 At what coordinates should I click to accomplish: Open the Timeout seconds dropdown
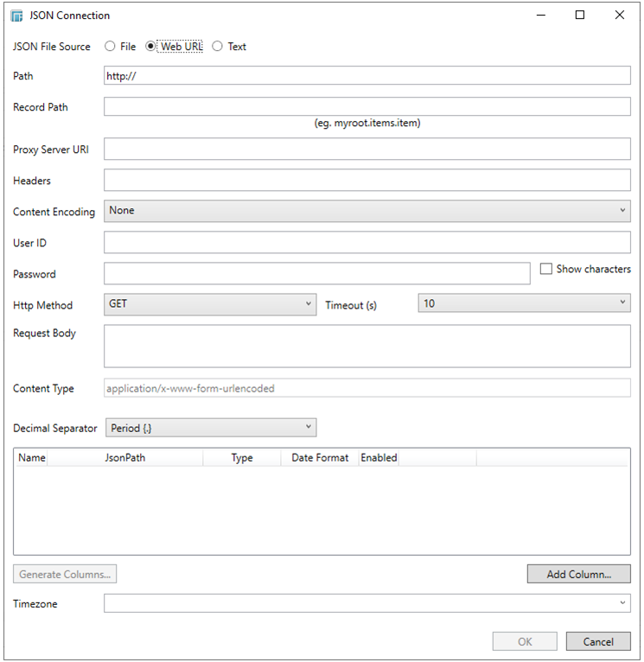[524, 304]
